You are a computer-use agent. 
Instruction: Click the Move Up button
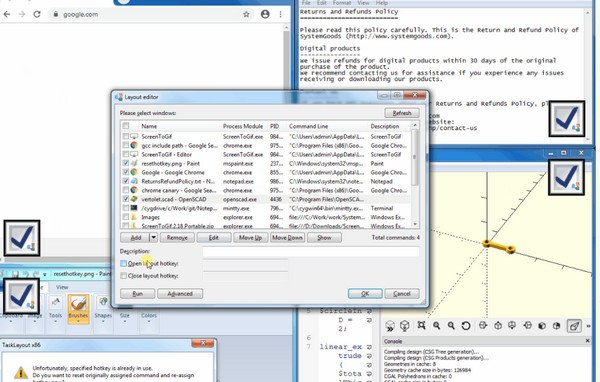(x=250, y=238)
